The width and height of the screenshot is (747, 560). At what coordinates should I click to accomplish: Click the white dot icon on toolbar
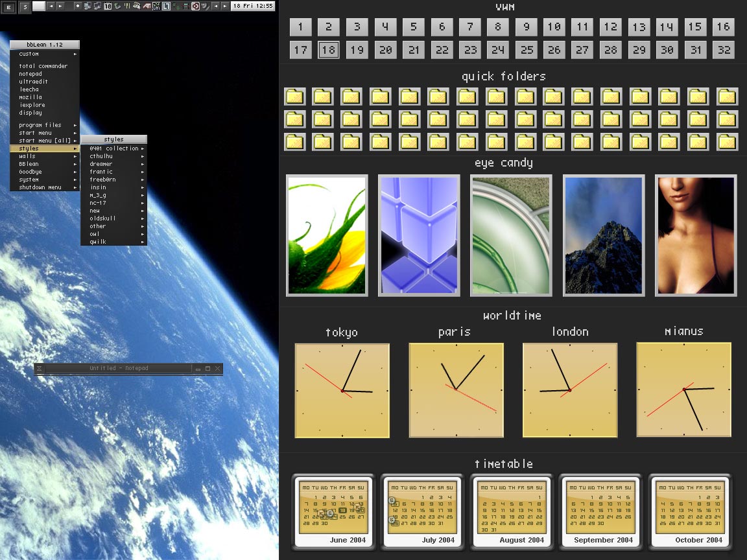(x=78, y=6)
